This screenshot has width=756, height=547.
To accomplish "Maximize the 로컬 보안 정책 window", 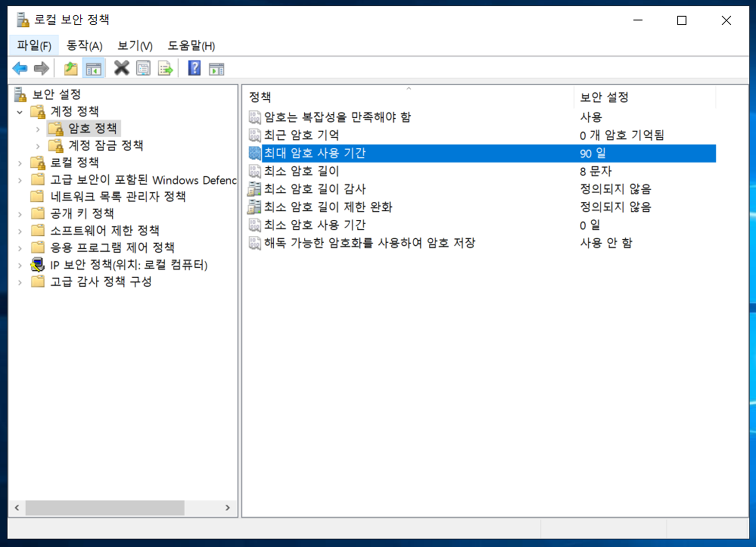I will 682,20.
